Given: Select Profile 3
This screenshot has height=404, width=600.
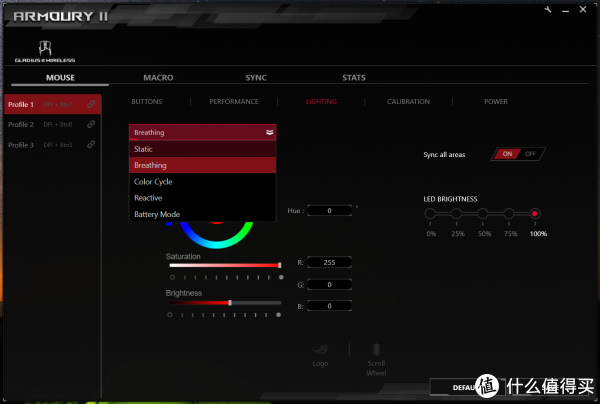Looking at the screenshot, I should 53,145.
